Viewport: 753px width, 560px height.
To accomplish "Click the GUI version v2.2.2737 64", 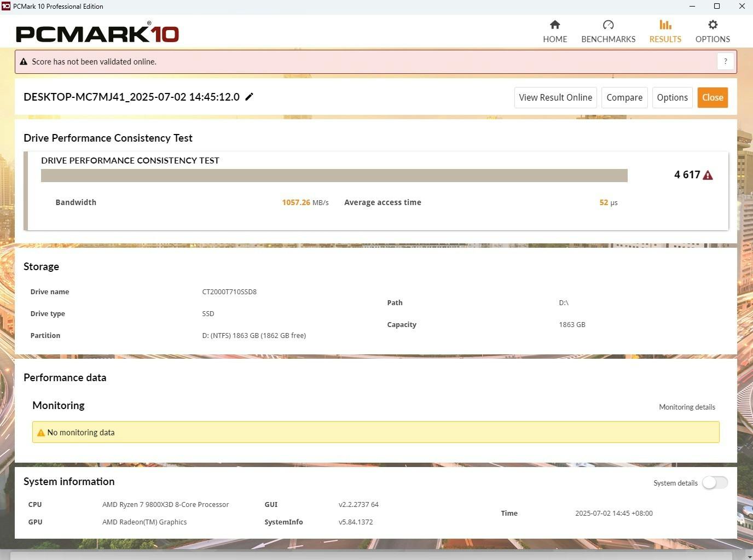I will pyautogui.click(x=358, y=504).
